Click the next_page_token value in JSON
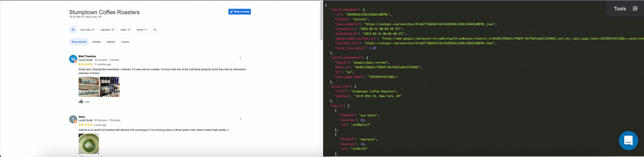644x157 pixels. tap(383, 77)
